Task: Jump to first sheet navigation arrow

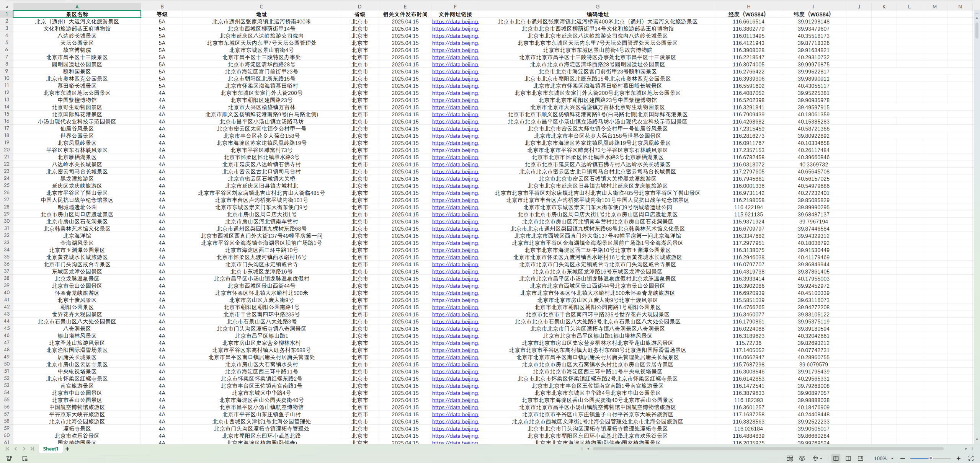Action: [x=7, y=449]
